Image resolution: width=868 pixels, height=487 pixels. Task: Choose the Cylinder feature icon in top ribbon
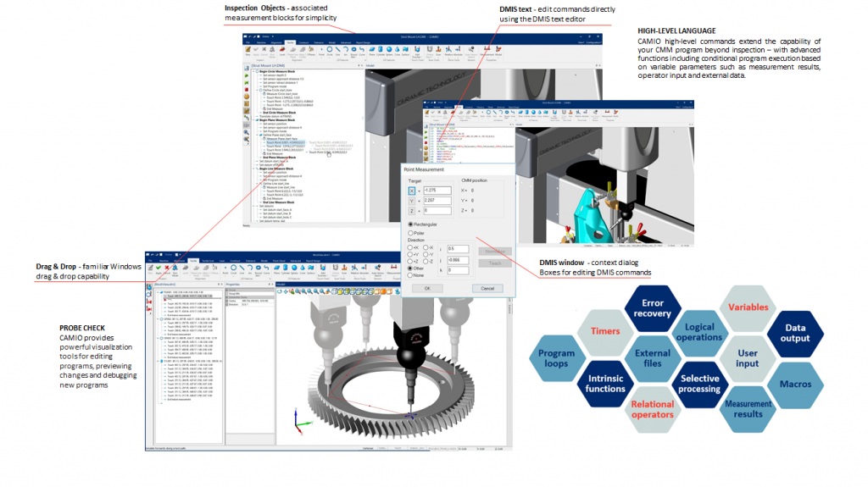380,51
